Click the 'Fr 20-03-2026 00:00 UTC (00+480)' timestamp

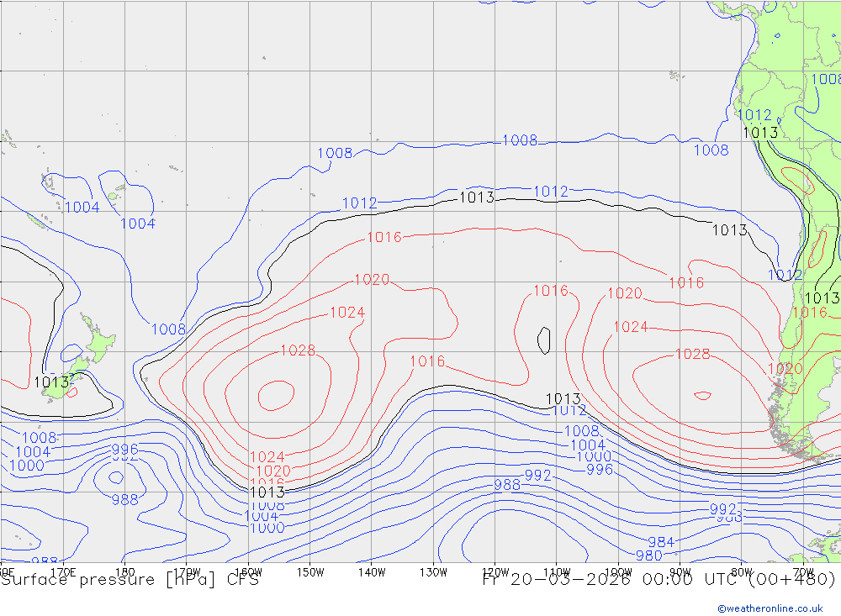(659, 580)
